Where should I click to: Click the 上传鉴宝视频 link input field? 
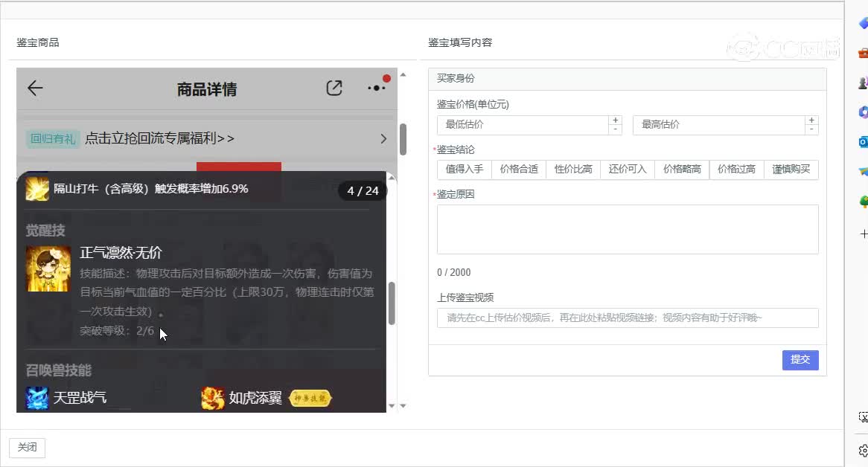click(628, 318)
